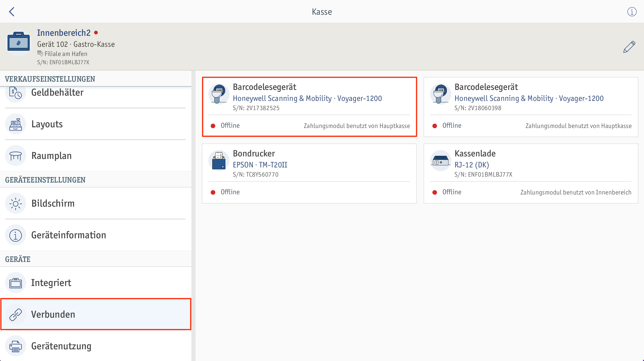
Task: Click the Bildschirm brightness icon
Action: coord(16,204)
